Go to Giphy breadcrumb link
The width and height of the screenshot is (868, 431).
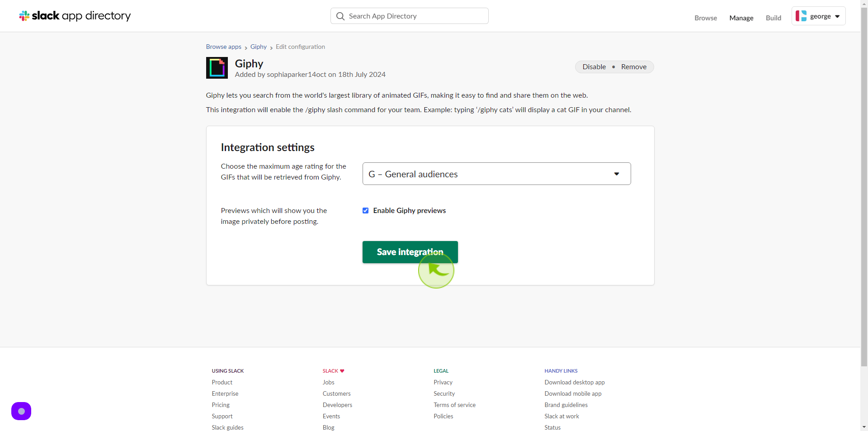(259, 47)
